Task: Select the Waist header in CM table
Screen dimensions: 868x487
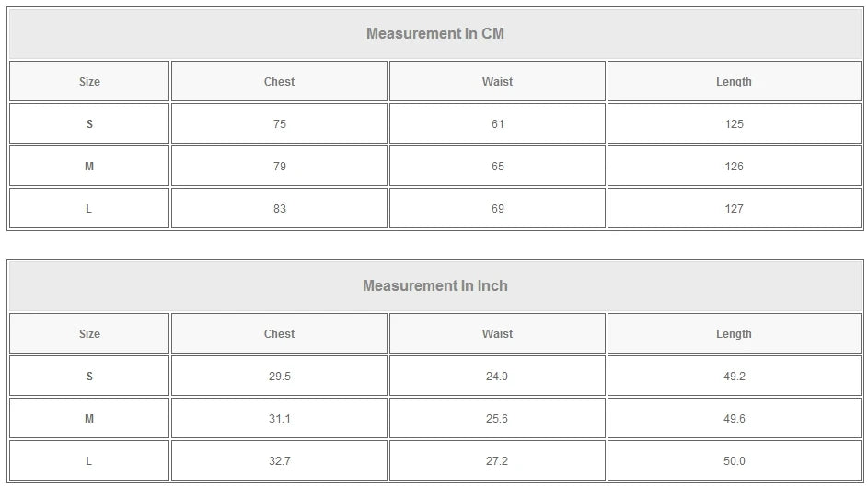Action: point(497,82)
